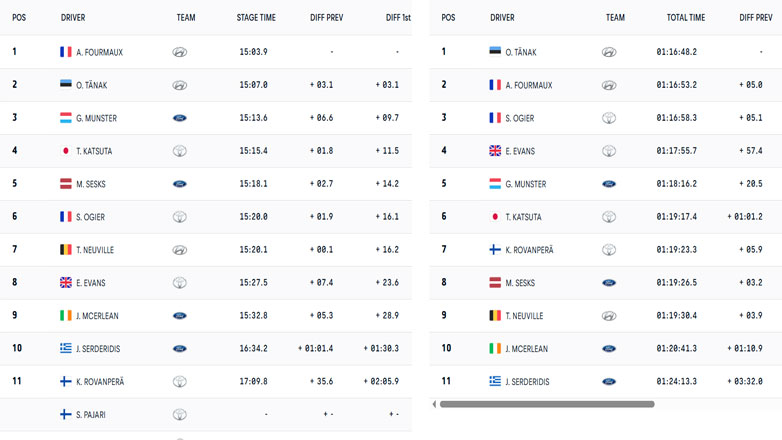Viewport: 782px width, 440px height.
Task: Click Finnish flag next to S. Pajari
Action: pos(66,414)
